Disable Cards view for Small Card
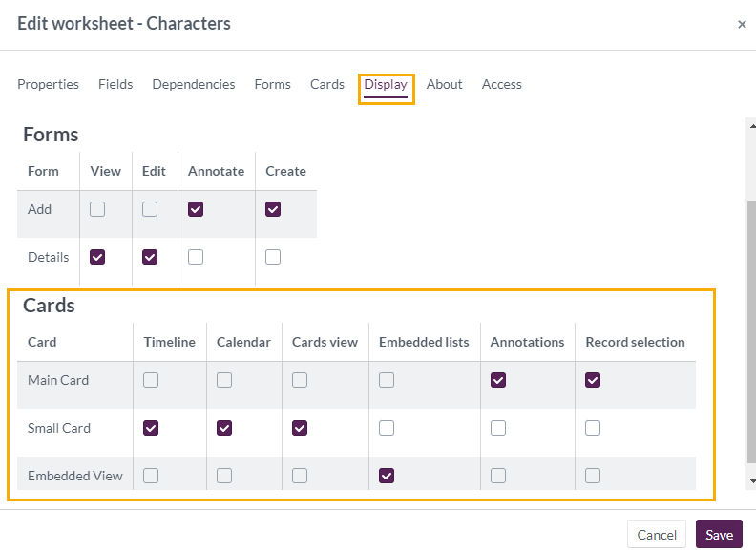 [x=300, y=428]
